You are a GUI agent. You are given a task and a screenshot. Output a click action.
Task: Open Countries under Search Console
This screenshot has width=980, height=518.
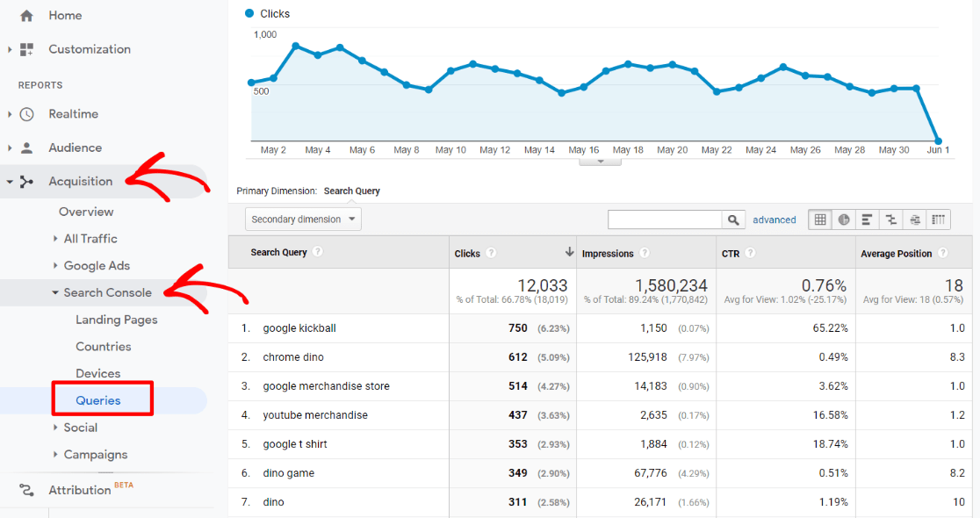point(103,347)
